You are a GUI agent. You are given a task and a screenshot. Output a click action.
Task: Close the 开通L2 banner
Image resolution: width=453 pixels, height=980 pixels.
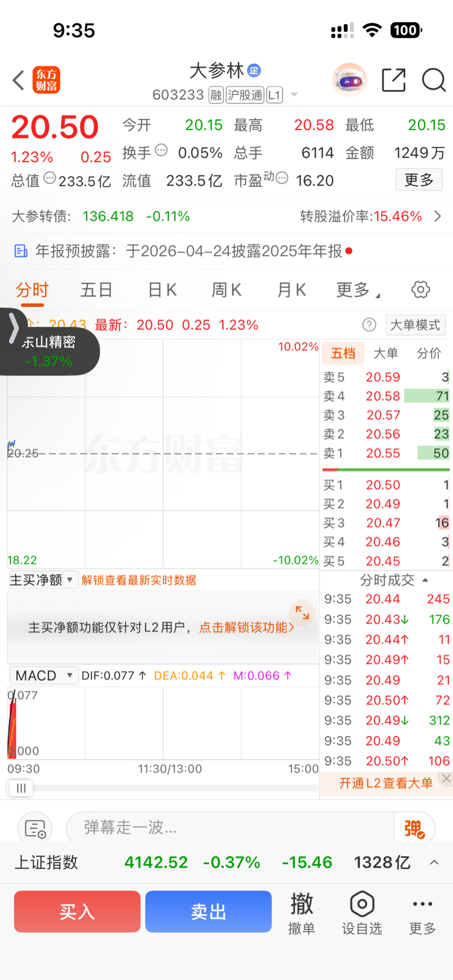[x=447, y=778]
